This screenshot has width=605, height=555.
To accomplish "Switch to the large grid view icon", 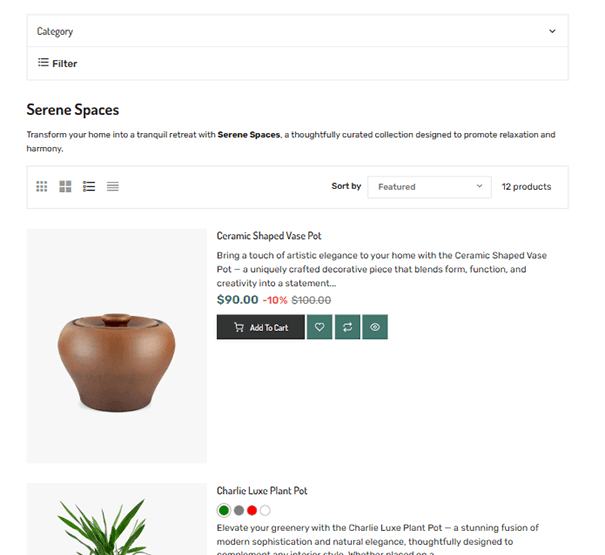I will tap(65, 187).
